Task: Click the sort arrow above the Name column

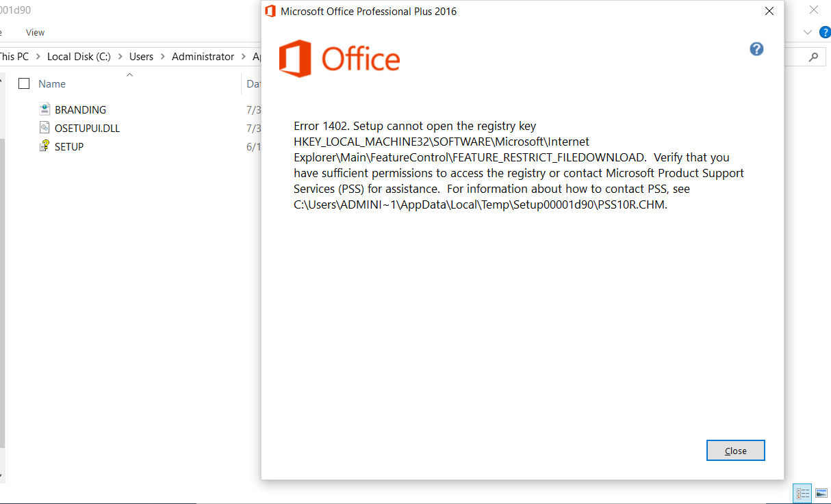Action: pos(130,74)
